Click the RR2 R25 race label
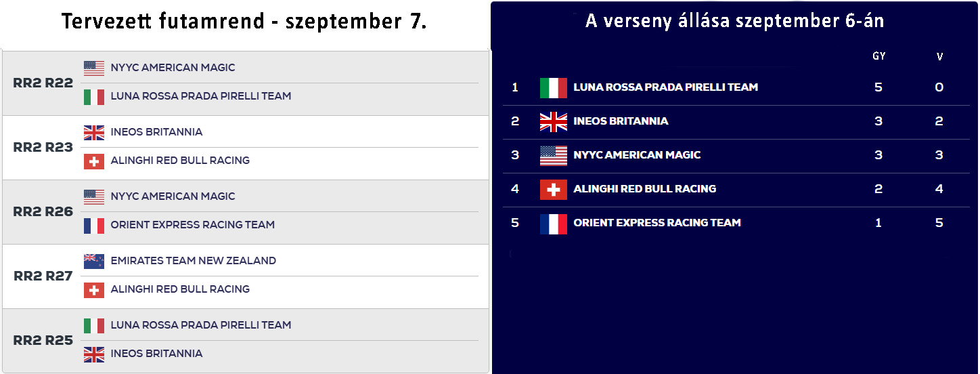 43,340
